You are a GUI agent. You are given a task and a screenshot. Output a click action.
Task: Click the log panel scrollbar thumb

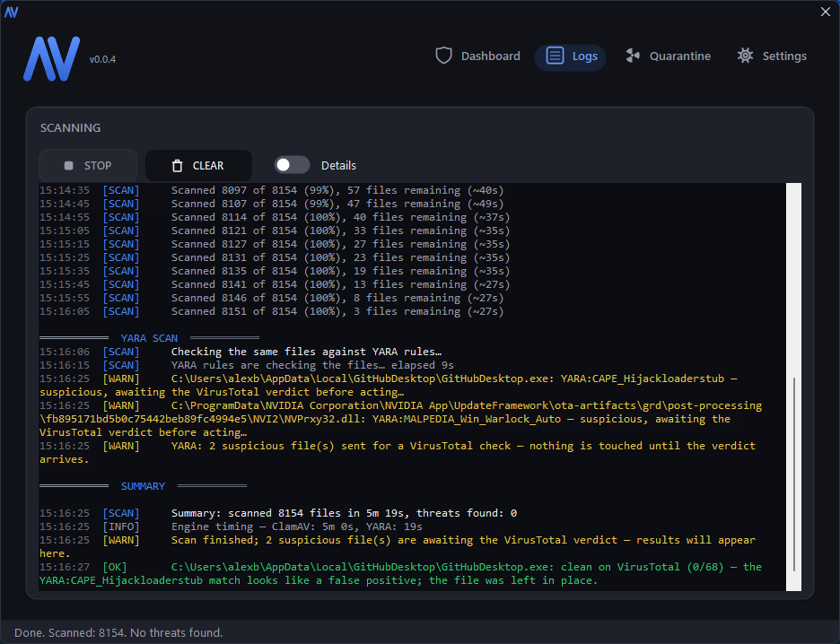point(794,474)
